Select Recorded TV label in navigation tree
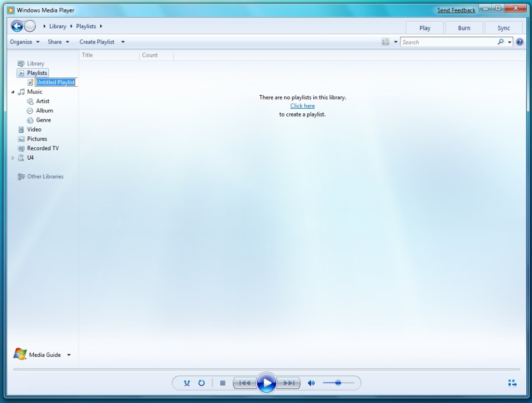Screen dimensions: 532x403 [43, 148]
